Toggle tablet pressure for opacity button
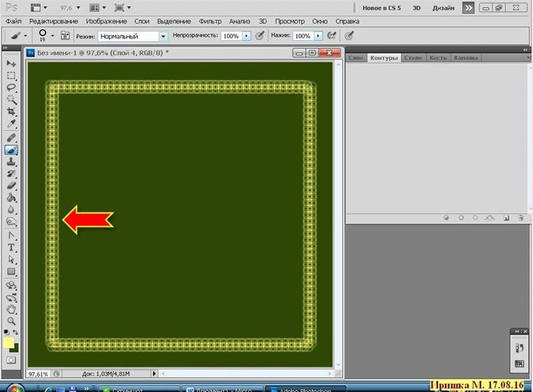Screen dimensions: 533x392 pyautogui.click(x=260, y=35)
